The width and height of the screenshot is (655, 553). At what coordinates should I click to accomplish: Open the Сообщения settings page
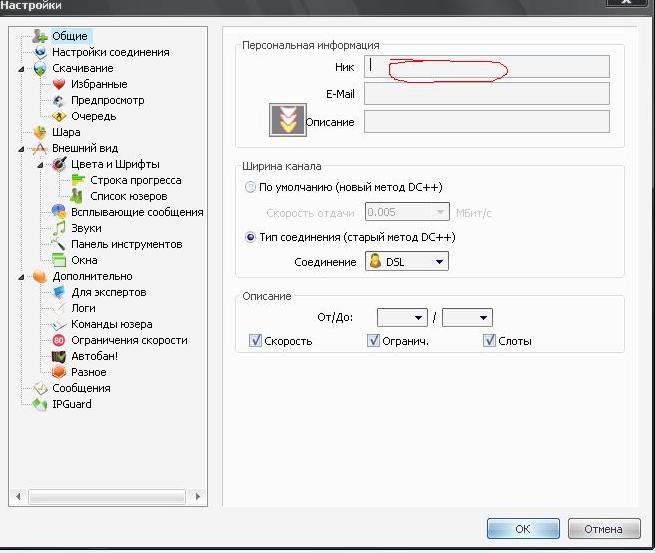(81, 388)
